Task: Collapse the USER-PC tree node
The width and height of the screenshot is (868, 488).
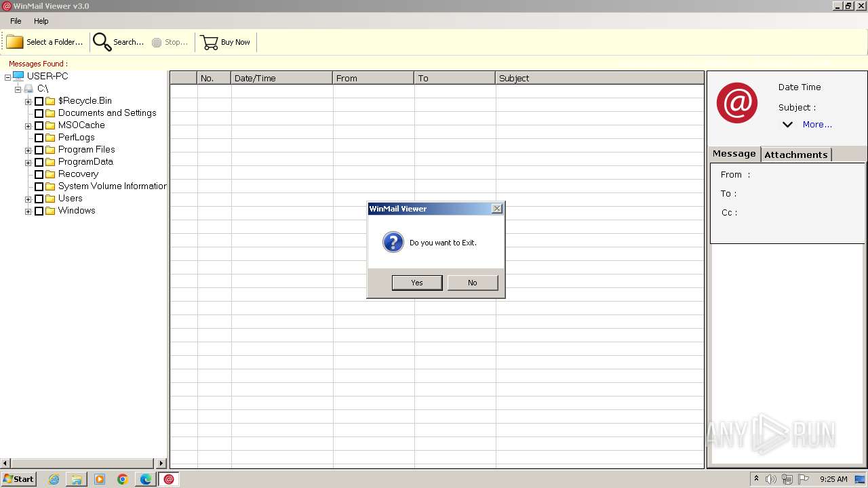Action: click(x=7, y=77)
